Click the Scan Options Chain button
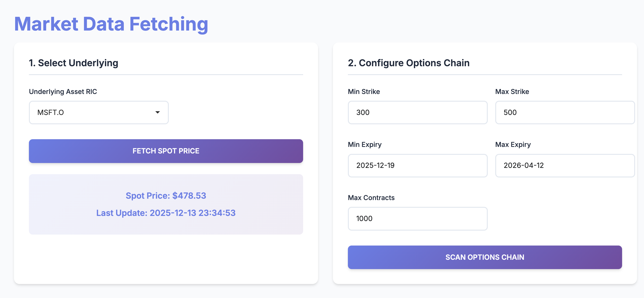644x298 pixels. [x=485, y=257]
